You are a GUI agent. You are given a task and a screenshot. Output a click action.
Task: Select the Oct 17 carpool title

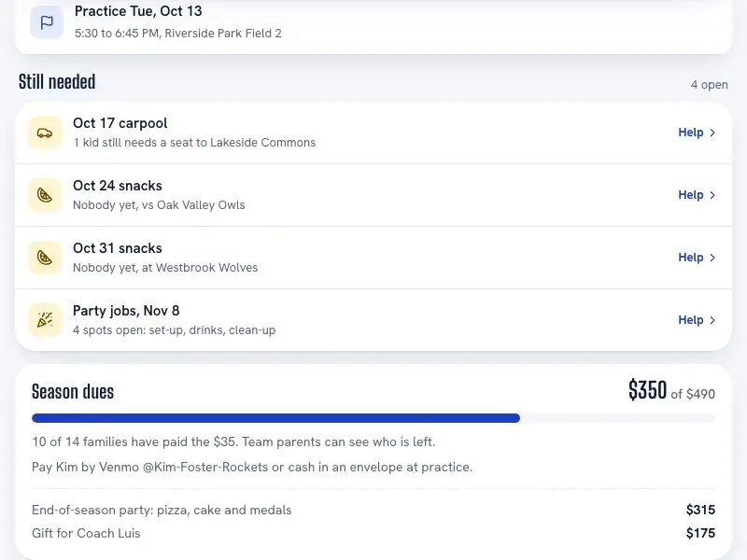click(120, 123)
